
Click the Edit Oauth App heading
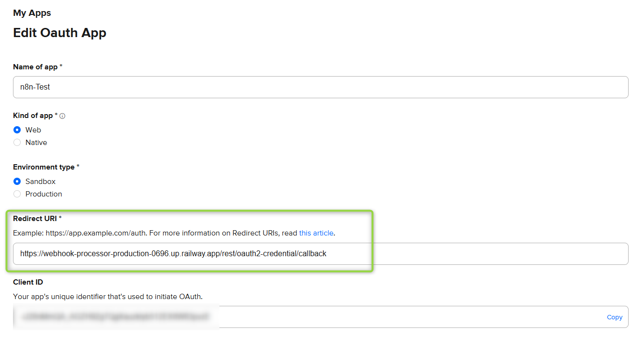(x=60, y=33)
